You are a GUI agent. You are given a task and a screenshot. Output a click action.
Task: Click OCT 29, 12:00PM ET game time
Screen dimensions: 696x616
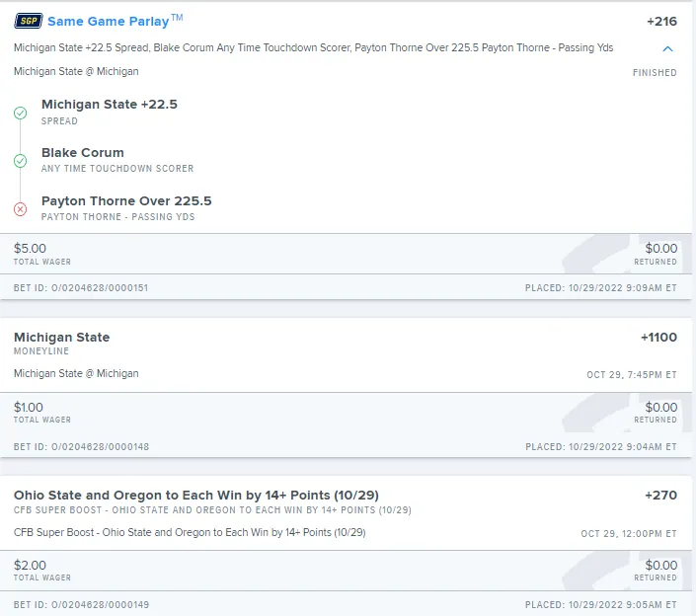629,534
